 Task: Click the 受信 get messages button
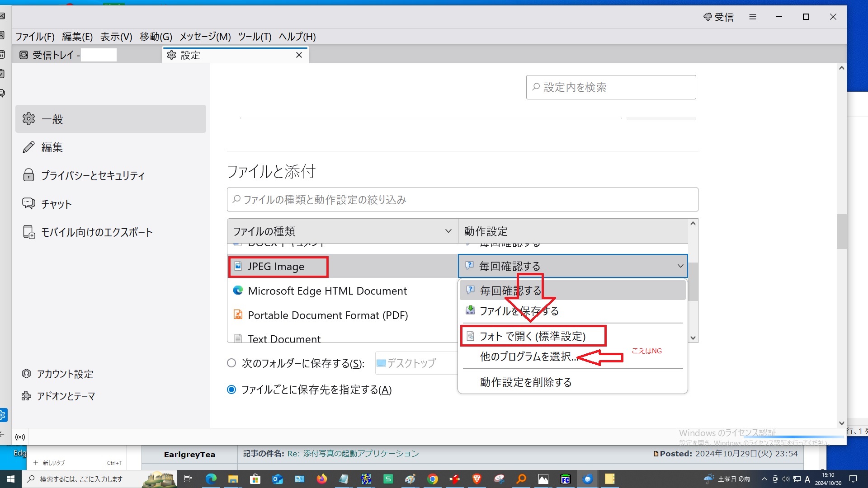(x=718, y=17)
